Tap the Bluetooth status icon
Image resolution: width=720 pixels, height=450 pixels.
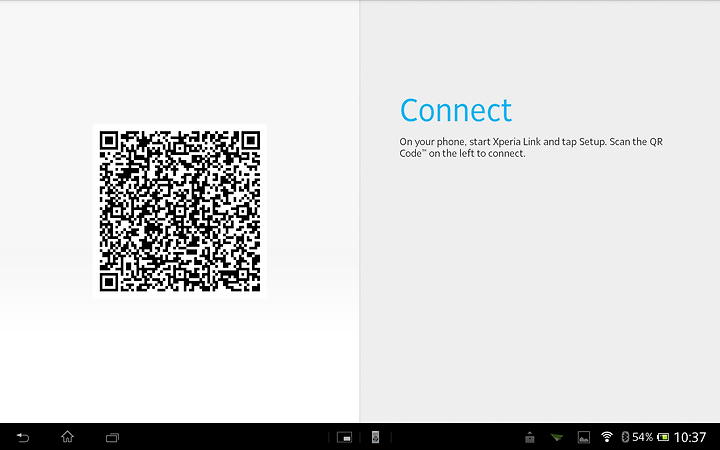coord(624,437)
